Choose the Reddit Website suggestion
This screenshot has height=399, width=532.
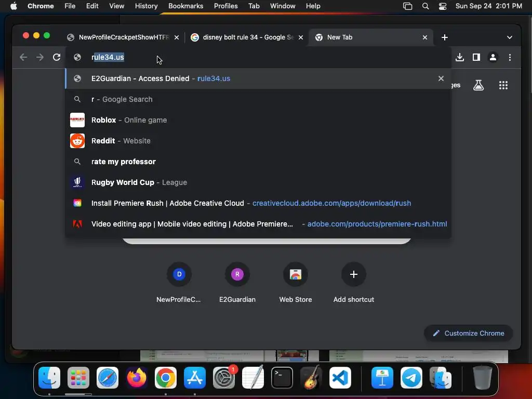coord(258,141)
